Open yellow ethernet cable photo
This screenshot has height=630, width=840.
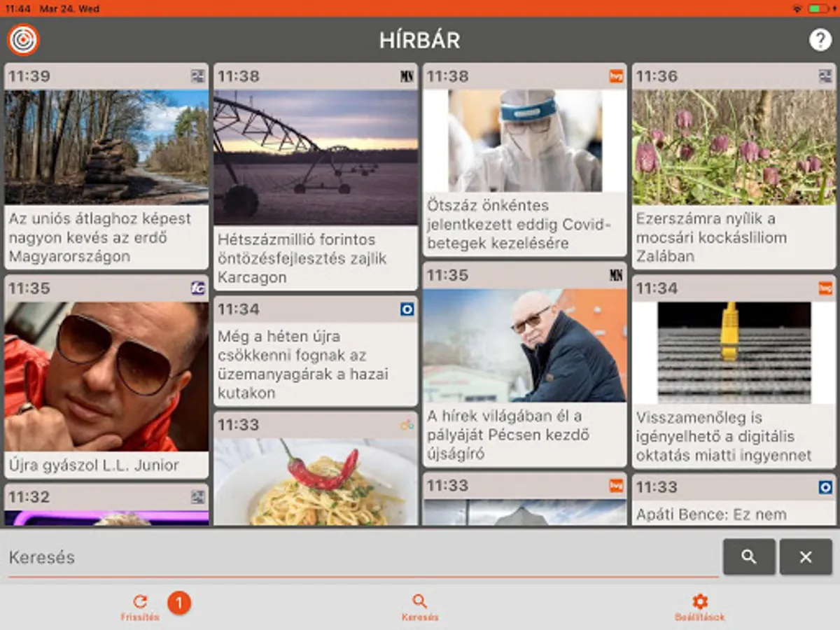point(734,353)
